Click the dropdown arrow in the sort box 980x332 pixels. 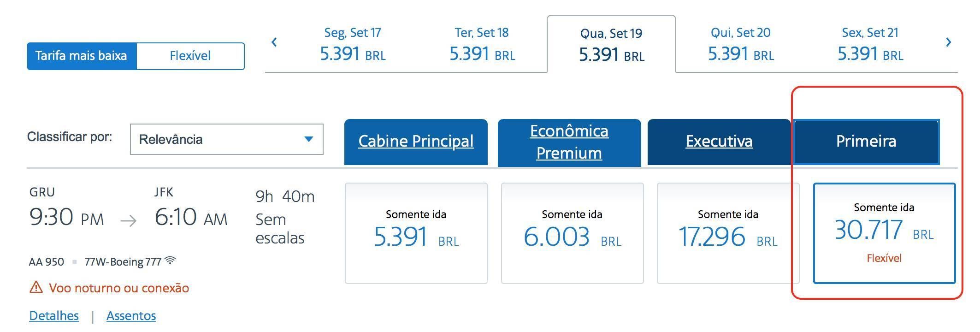[x=309, y=139]
